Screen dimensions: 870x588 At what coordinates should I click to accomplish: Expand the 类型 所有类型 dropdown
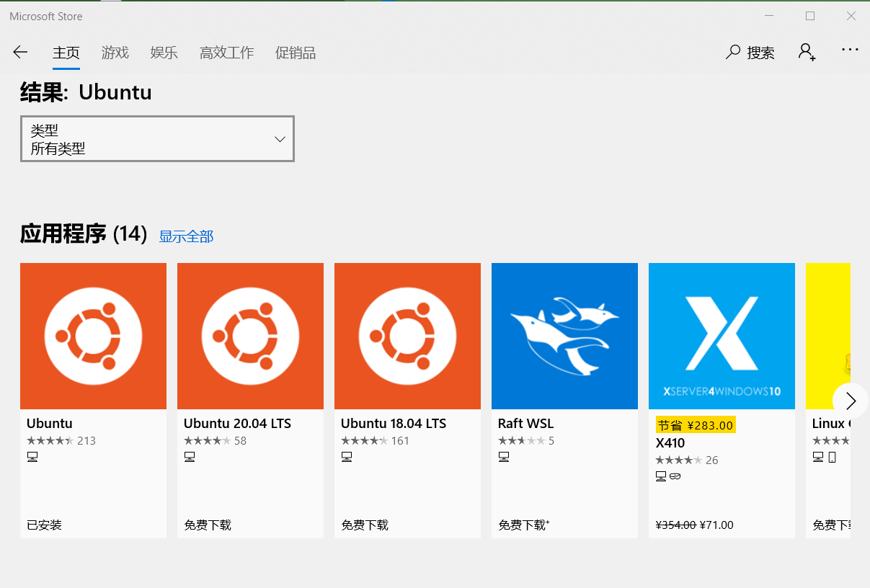click(157, 139)
